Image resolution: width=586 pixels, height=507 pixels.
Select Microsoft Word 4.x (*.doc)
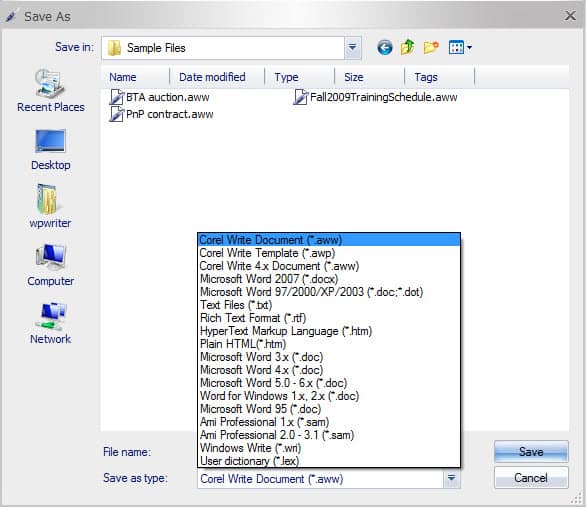coord(329,370)
